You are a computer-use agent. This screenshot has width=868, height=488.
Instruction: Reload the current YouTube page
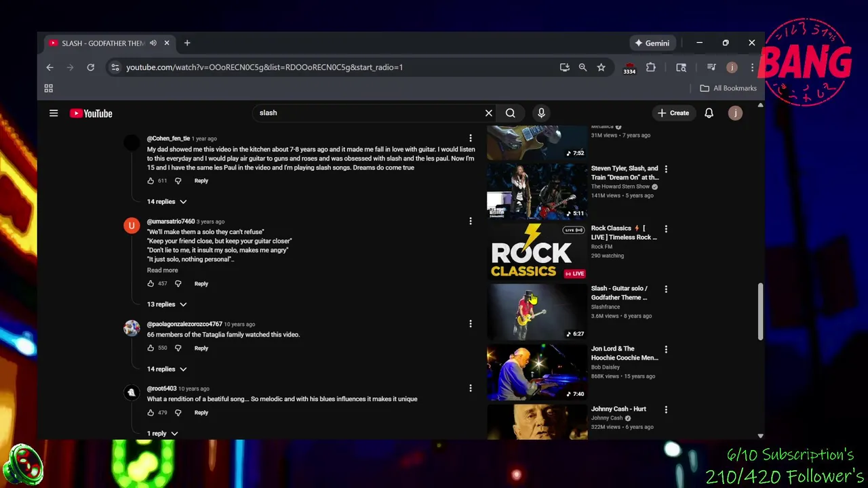[90, 67]
